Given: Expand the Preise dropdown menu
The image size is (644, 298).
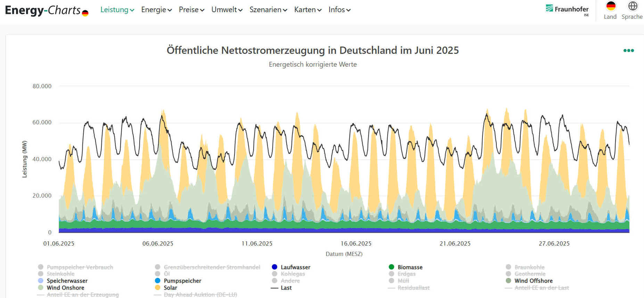Looking at the screenshot, I should tap(191, 10).
